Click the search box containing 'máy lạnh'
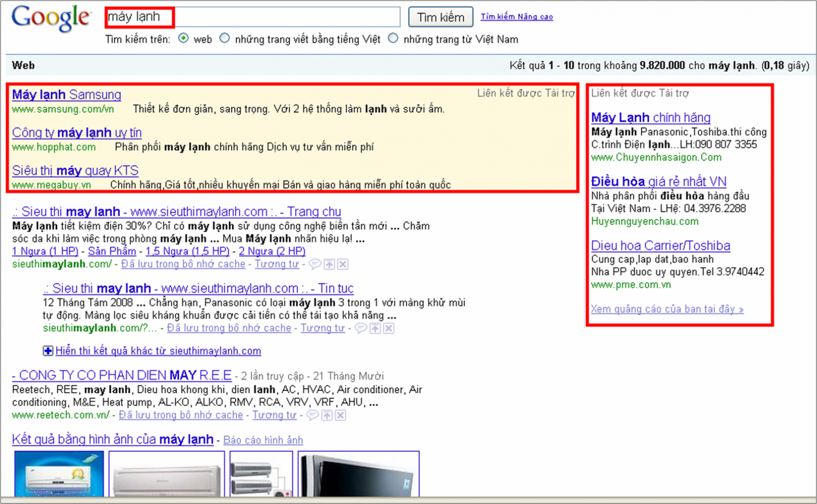This screenshot has height=504, width=817. click(252, 17)
